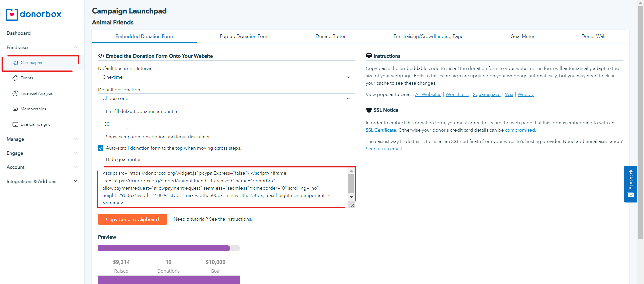This screenshot has height=284, width=644.
Task: Click the Events ticket icon
Action: 15,78
